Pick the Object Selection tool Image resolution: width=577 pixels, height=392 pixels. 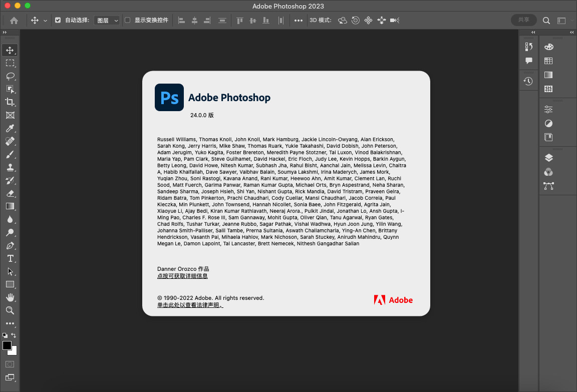click(10, 89)
